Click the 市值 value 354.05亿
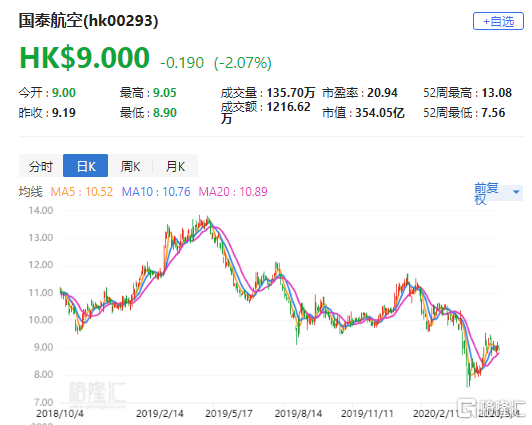Image resolution: width=532 pixels, height=425 pixels. pos(380,113)
